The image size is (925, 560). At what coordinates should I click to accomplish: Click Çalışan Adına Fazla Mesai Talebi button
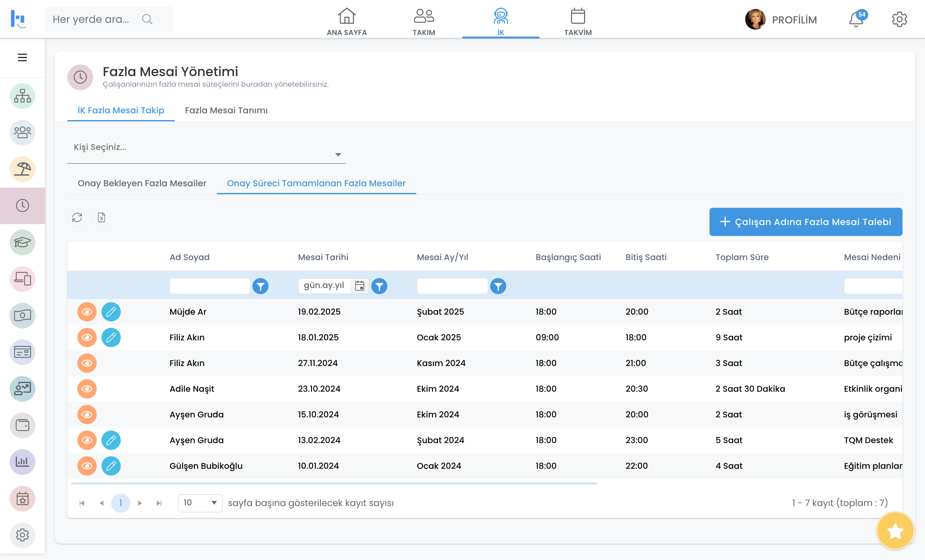806,222
